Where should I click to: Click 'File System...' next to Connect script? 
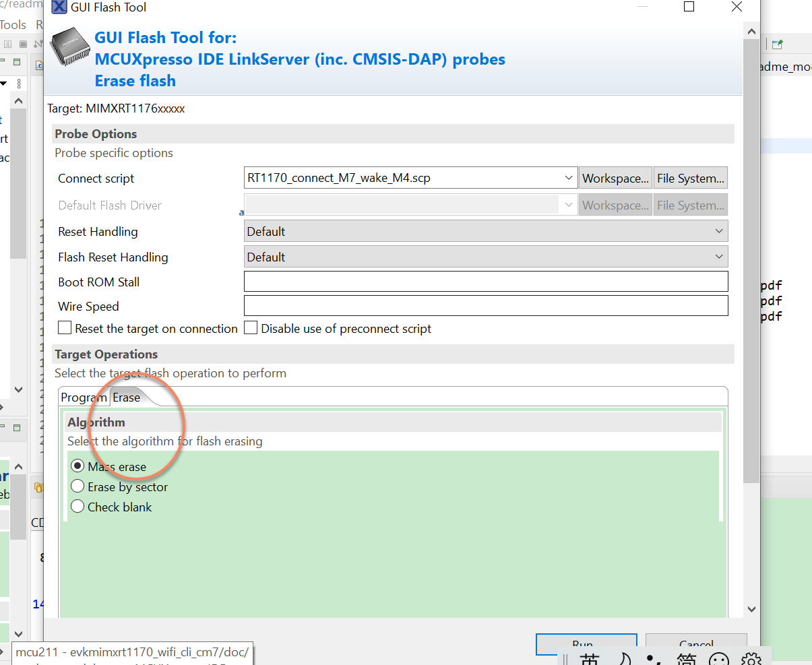690,177
